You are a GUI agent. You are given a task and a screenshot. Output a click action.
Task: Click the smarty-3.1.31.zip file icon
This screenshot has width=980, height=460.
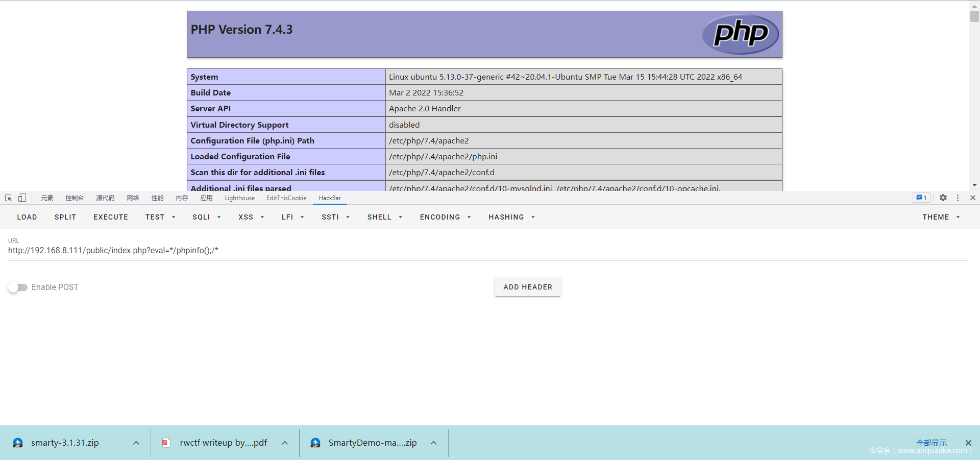(x=18, y=443)
